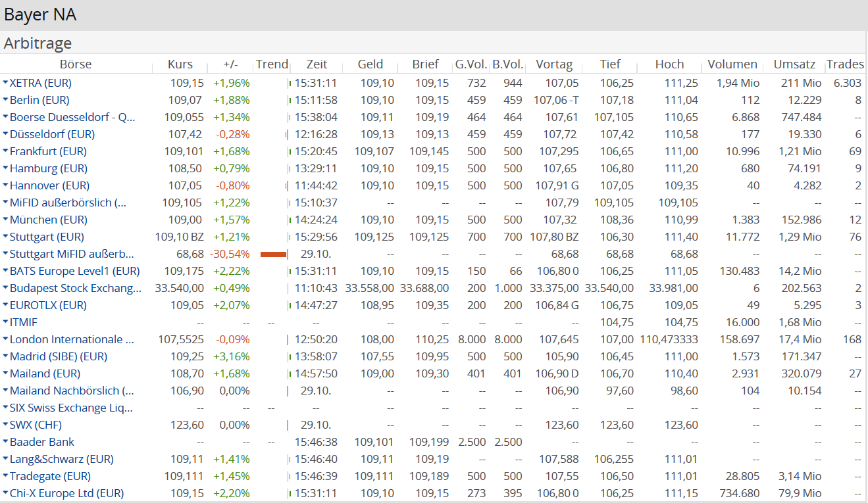Sort by the Volumen column header

732,64
